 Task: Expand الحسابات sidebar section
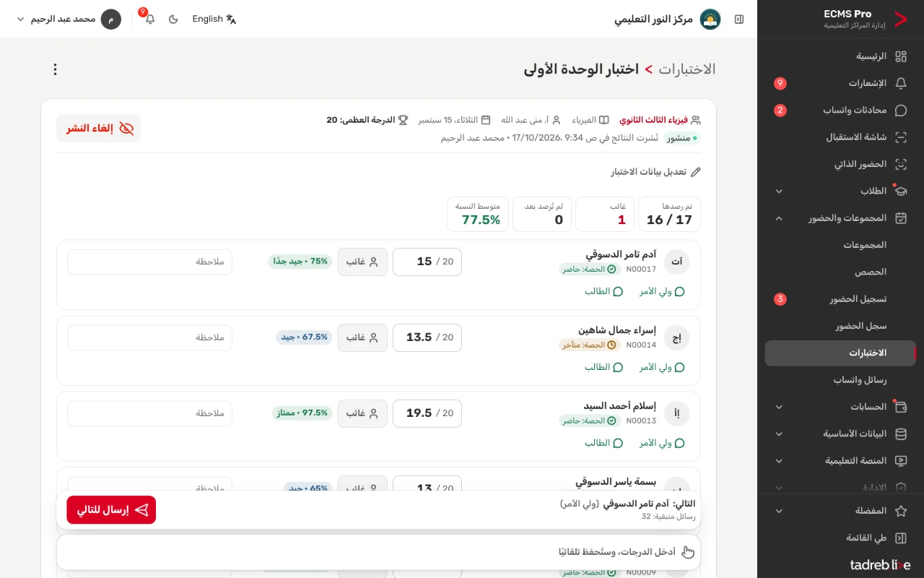click(x=840, y=407)
